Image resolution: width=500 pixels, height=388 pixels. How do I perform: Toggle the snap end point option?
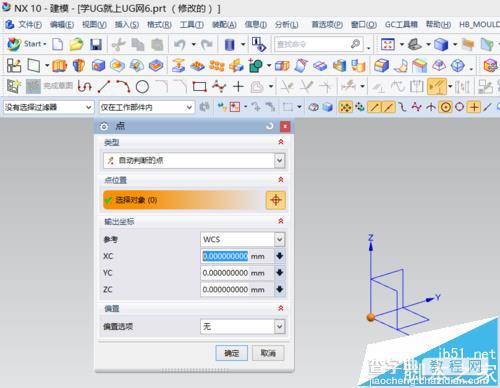374,107
